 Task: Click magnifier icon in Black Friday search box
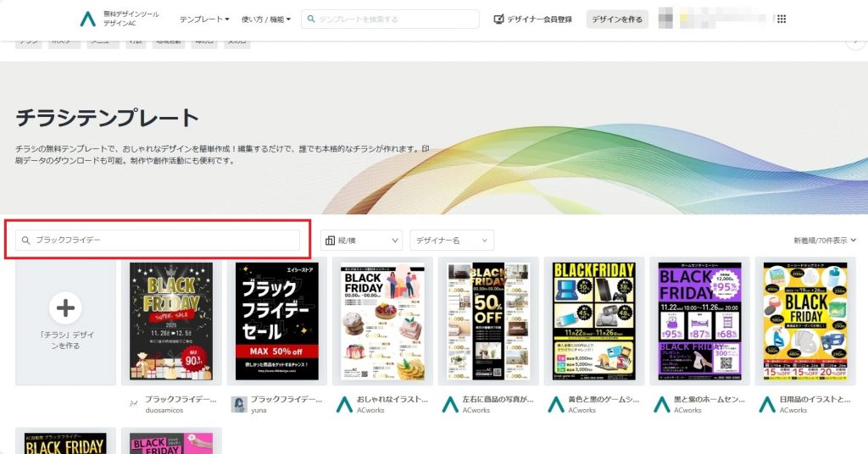point(26,241)
